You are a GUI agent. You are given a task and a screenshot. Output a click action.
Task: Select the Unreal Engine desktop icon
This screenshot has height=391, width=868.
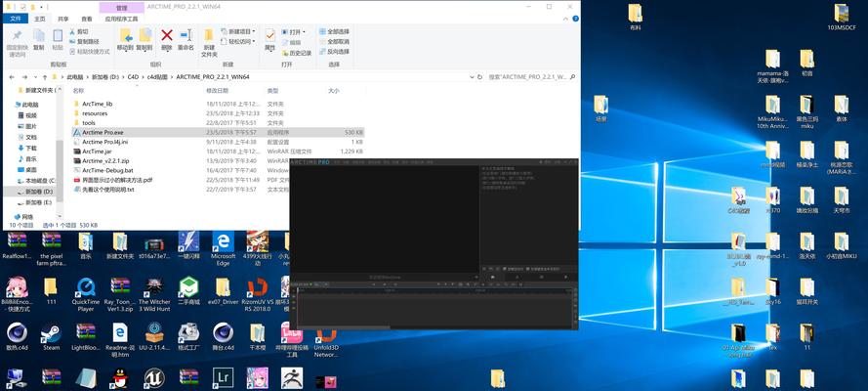pos(154,377)
